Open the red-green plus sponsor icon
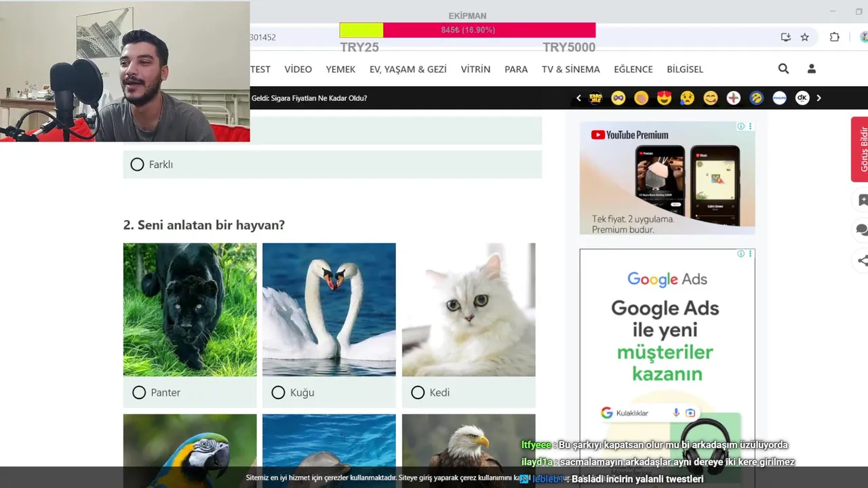The image size is (868, 488). tap(734, 98)
